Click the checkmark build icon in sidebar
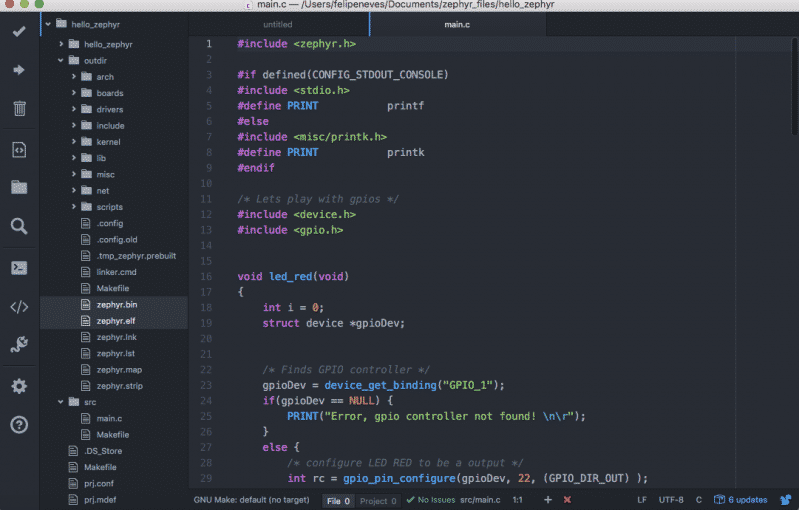 pyautogui.click(x=19, y=32)
